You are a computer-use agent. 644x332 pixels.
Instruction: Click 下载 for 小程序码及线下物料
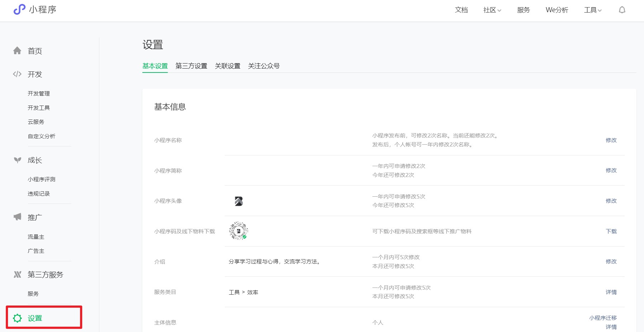pyautogui.click(x=611, y=231)
